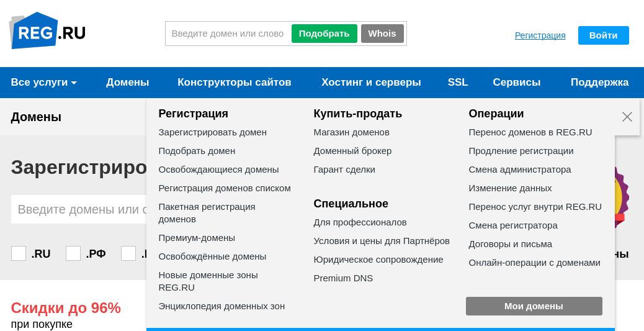644x331 pixels.
Task: Open Новые доменные зоны REG.RU
Action: 208,281
